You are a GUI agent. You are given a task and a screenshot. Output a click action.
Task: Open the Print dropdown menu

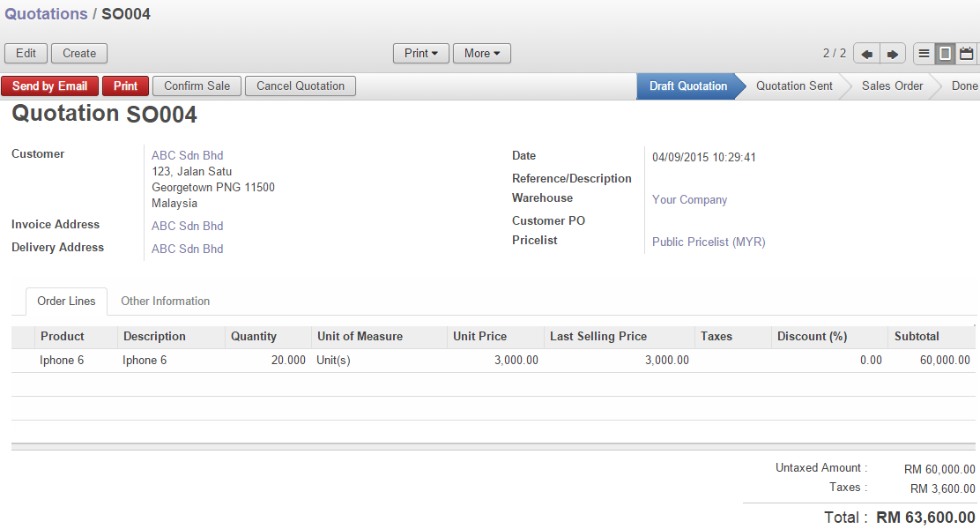click(420, 54)
